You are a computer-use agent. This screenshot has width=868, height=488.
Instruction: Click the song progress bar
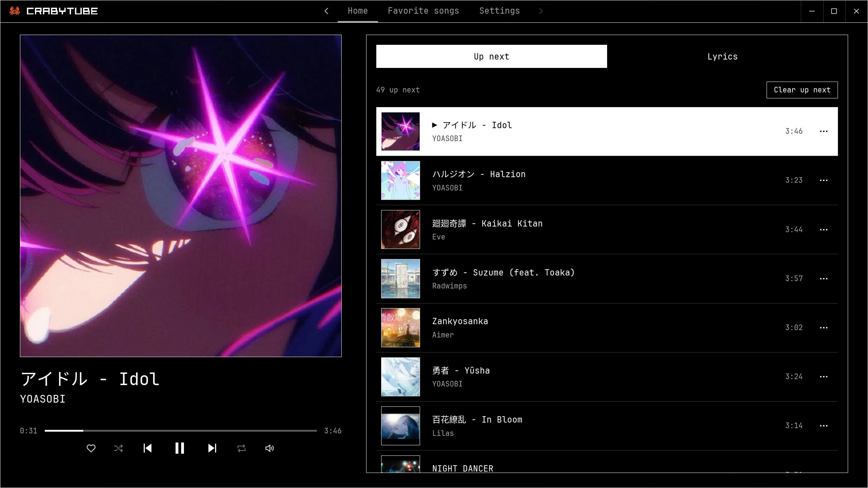coord(180,431)
